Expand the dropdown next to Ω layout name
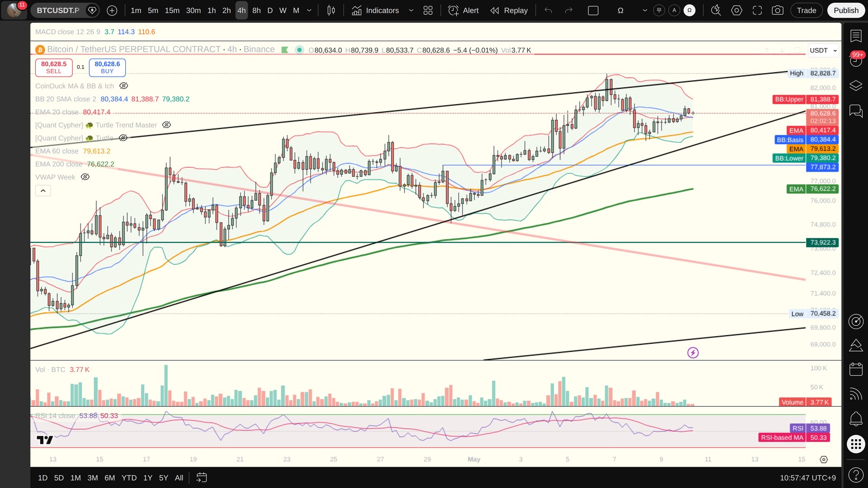The width and height of the screenshot is (868, 488). (x=644, y=10)
